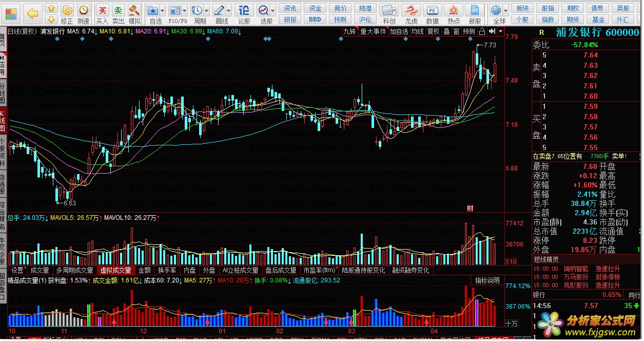The image size is (644, 341).
Task: Click the 板块 button
Action: coord(522,8)
